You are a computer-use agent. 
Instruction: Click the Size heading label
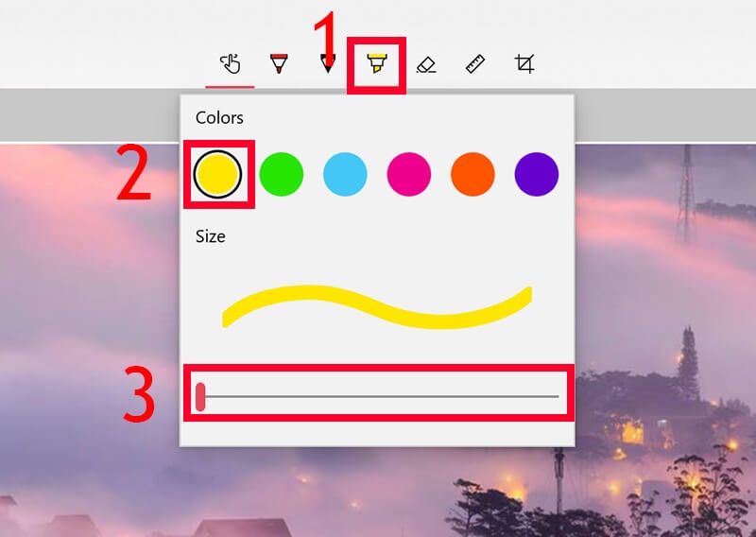click(x=210, y=236)
